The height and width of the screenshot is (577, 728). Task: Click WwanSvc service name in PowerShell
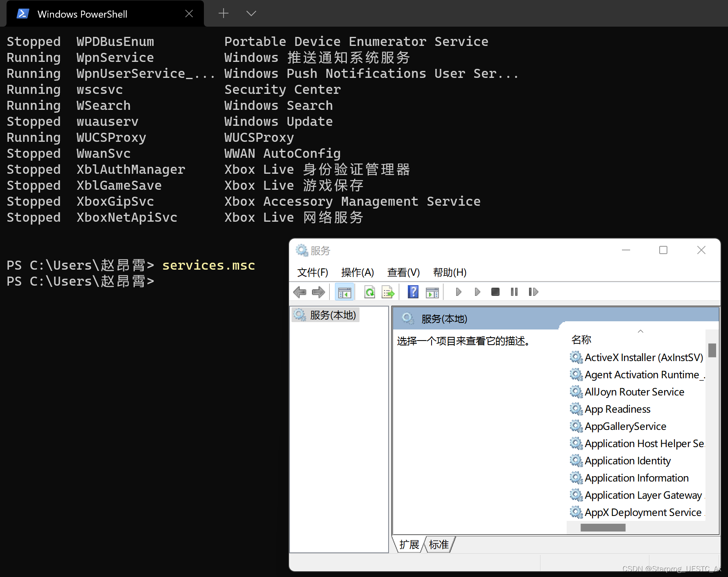pos(104,153)
